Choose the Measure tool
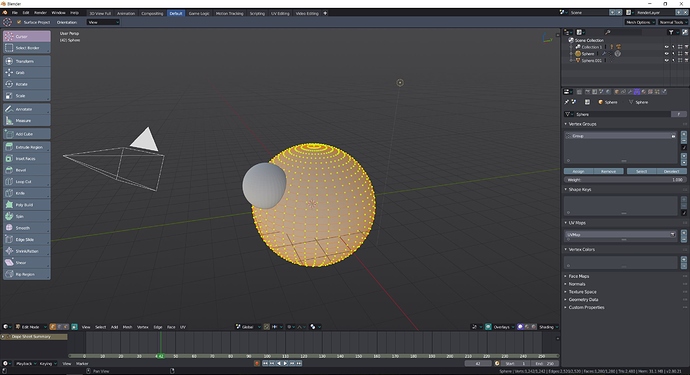690x375 pixels. click(27, 121)
